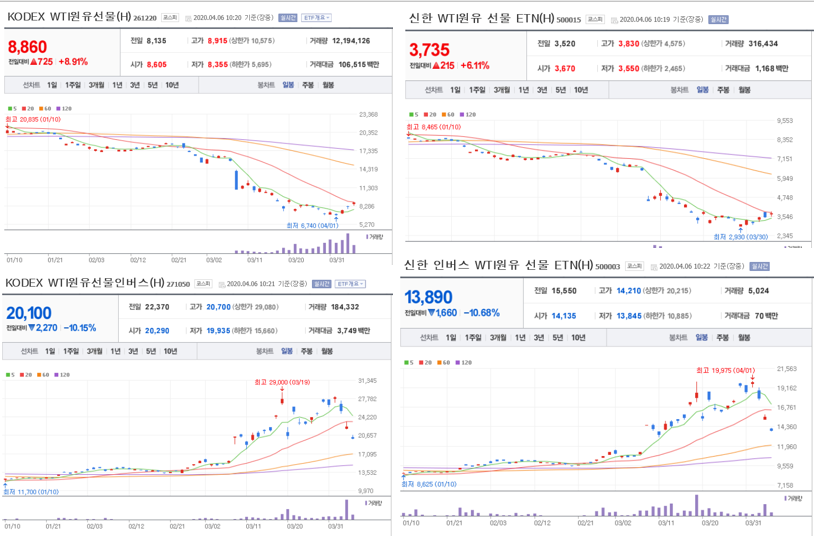Viewport: 814px width, 536px height.
Task: Switch to 주봉 candles in 신한 ETN 500015 panel
Action: (723, 90)
